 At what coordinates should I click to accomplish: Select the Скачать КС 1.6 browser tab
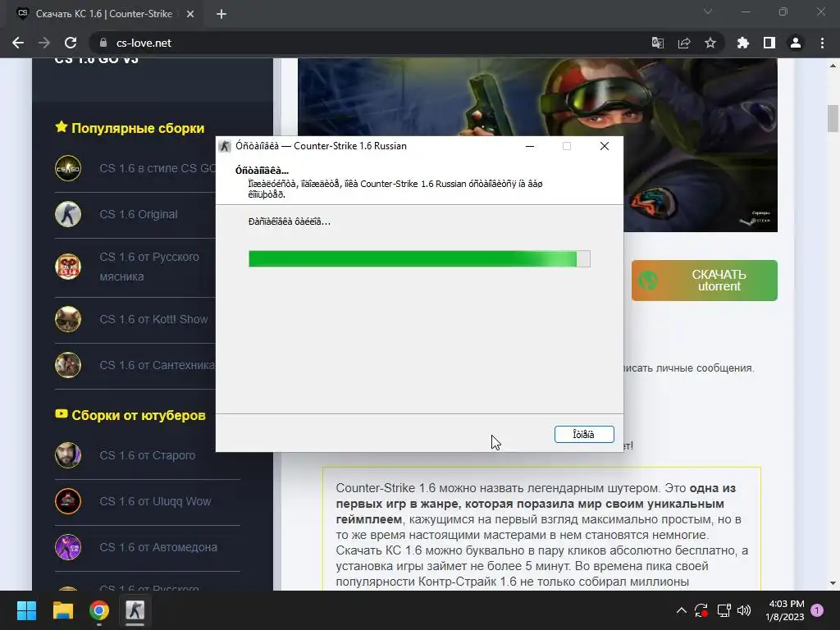coord(104,14)
